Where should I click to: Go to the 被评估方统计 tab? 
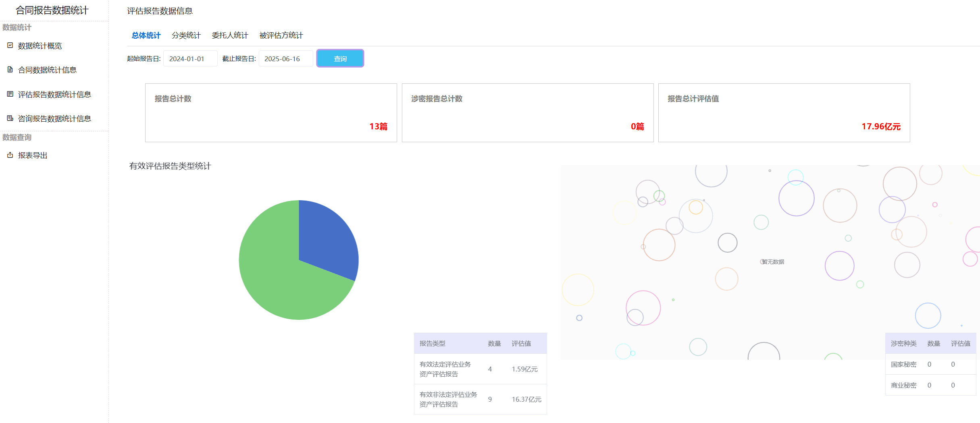(x=281, y=35)
